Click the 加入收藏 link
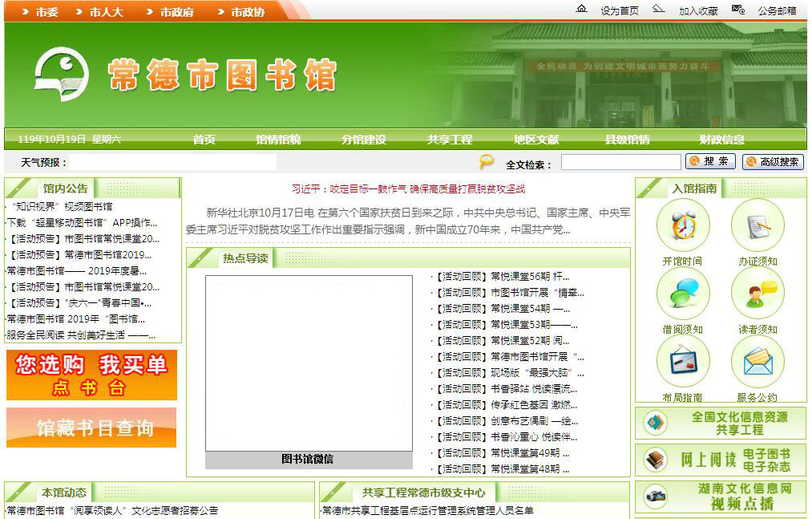Viewport: 812px width, 519px height. (x=697, y=10)
